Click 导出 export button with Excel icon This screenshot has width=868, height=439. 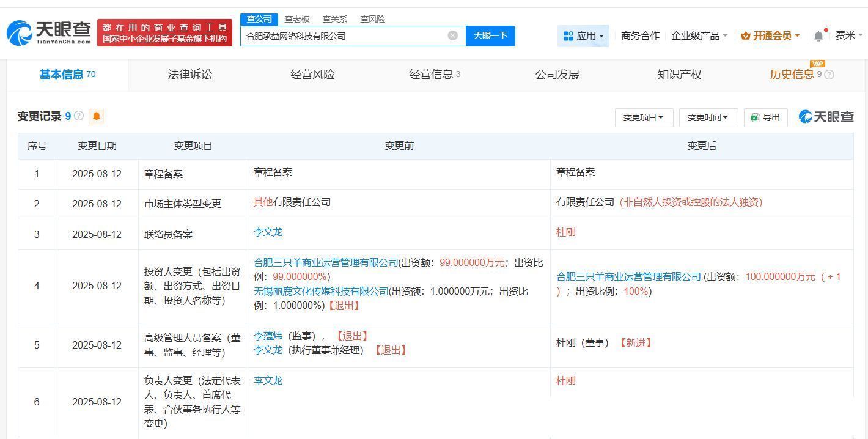coord(765,117)
